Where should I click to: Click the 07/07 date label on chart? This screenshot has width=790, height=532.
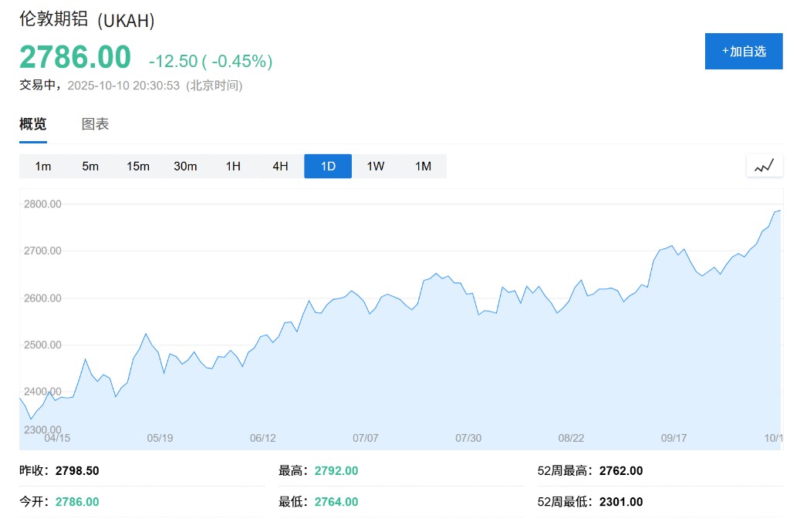tap(366, 438)
